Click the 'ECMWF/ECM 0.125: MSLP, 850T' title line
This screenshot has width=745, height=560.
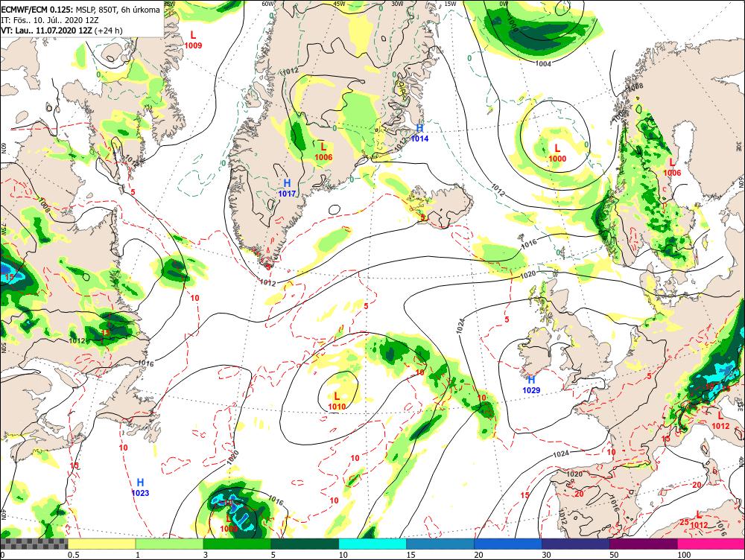pyautogui.click(x=80, y=10)
